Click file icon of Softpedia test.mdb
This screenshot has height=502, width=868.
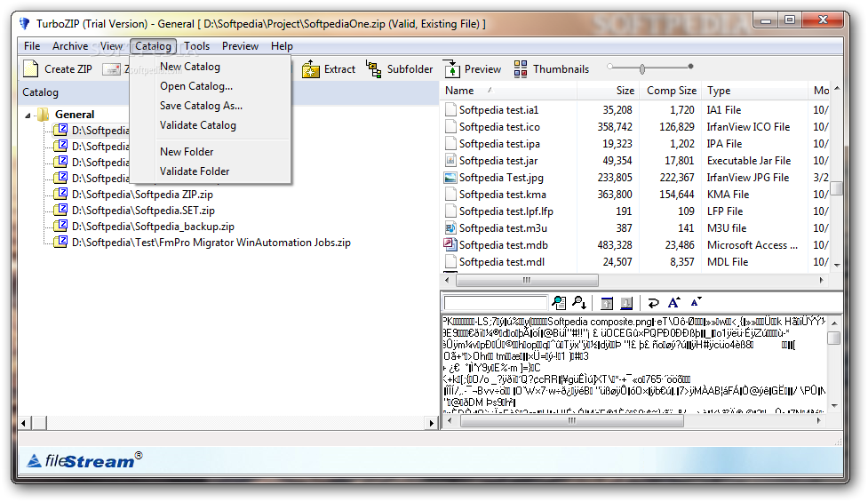point(450,244)
